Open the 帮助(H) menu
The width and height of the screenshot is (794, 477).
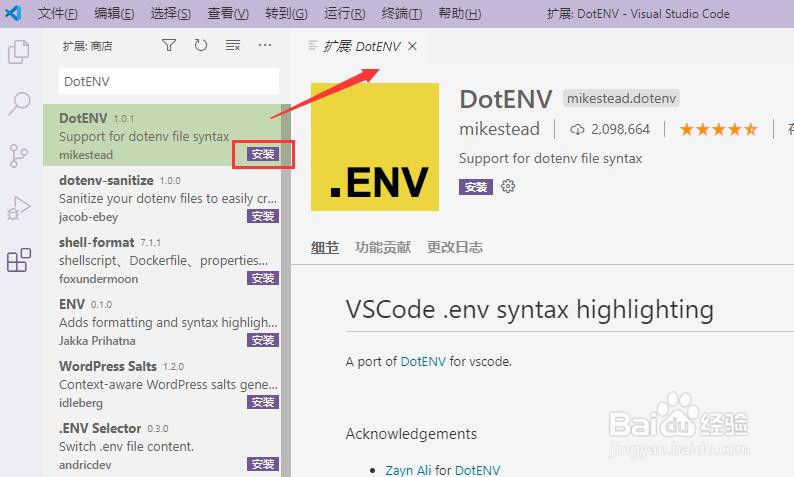(460, 13)
